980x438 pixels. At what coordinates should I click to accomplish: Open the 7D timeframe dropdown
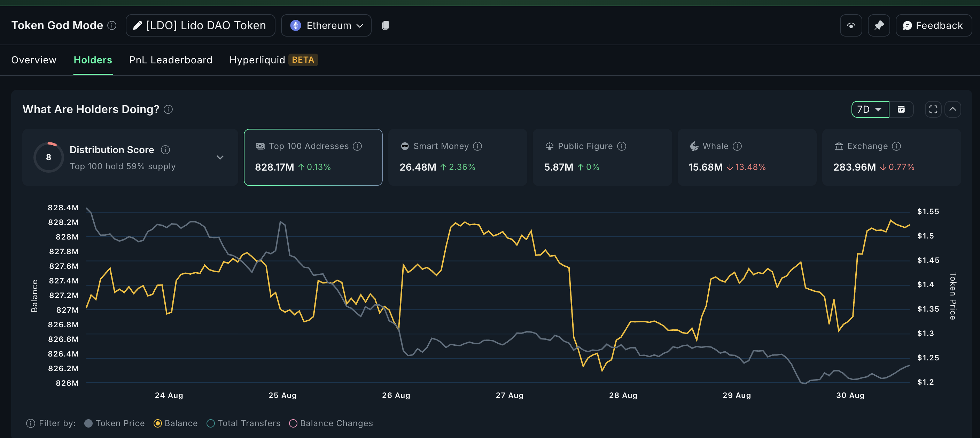click(870, 109)
